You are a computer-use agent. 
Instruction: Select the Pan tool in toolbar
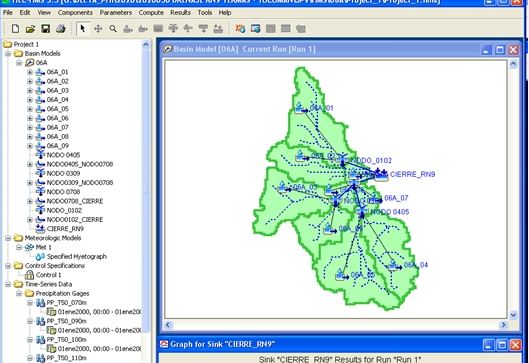tap(98, 29)
